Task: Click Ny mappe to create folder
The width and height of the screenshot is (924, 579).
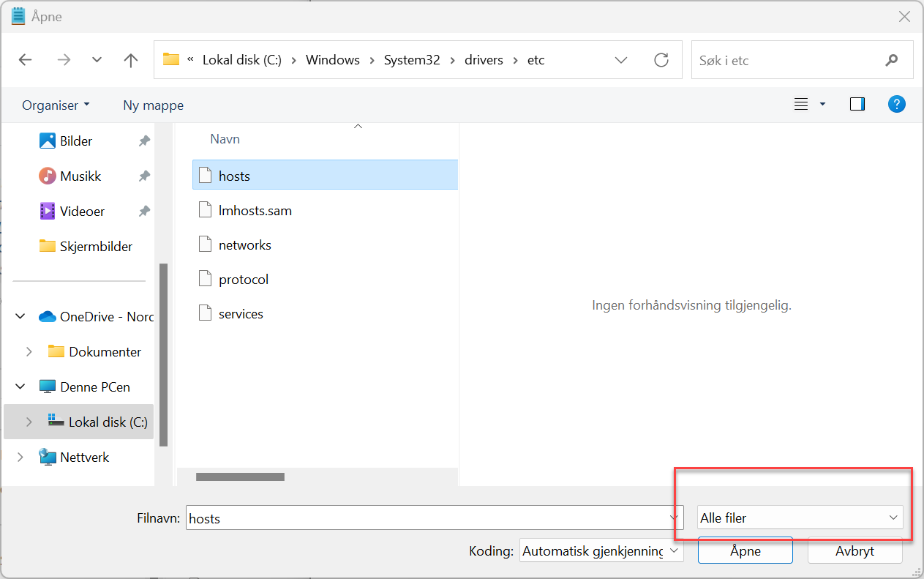Action: [x=153, y=105]
